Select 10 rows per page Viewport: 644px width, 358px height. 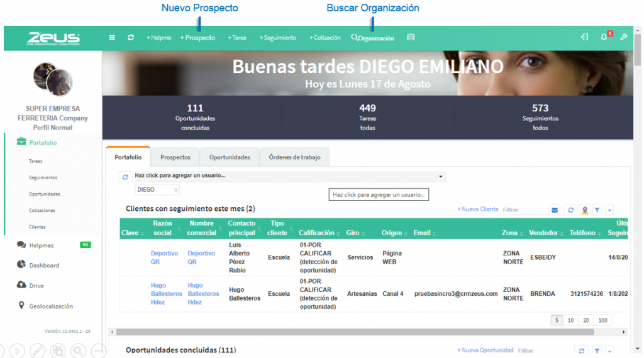[x=570, y=320]
